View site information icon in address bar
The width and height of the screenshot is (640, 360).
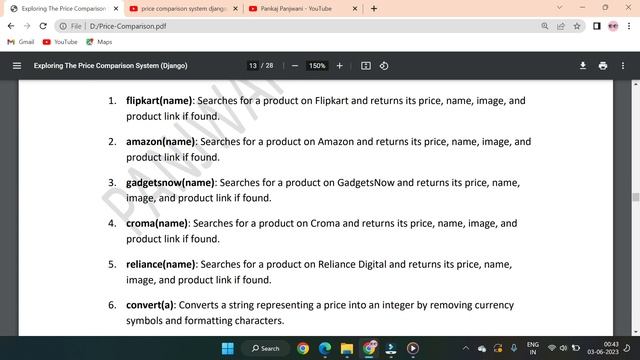[63, 26]
